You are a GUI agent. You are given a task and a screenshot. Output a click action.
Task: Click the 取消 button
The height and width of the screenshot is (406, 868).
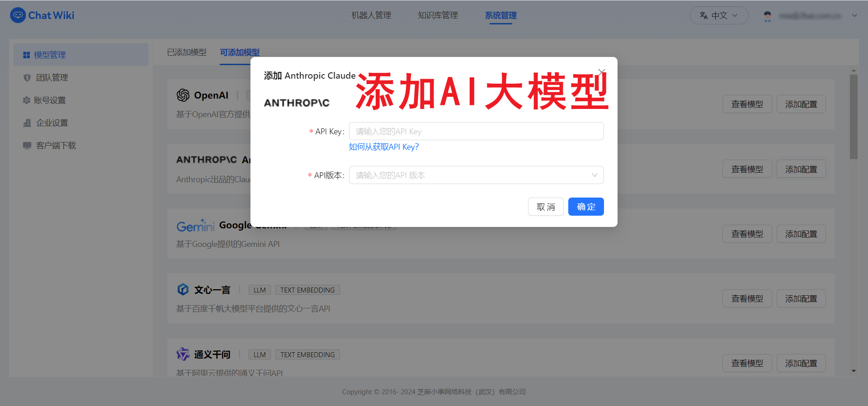546,207
